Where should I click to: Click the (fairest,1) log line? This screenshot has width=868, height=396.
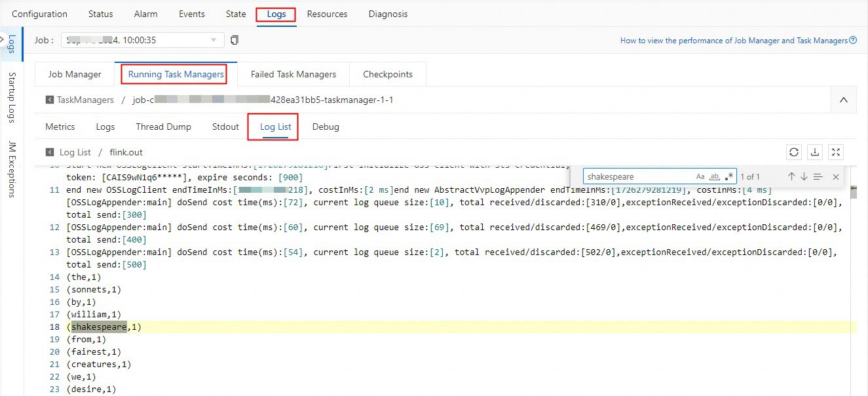click(x=94, y=351)
